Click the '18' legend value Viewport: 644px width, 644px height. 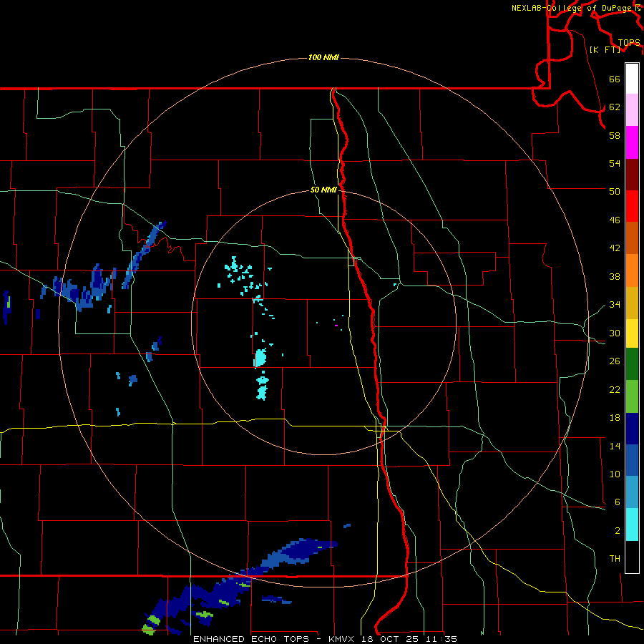tap(615, 418)
